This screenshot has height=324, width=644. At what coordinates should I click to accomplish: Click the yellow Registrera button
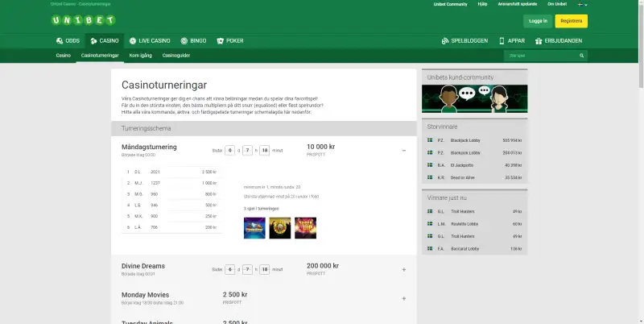pos(571,21)
